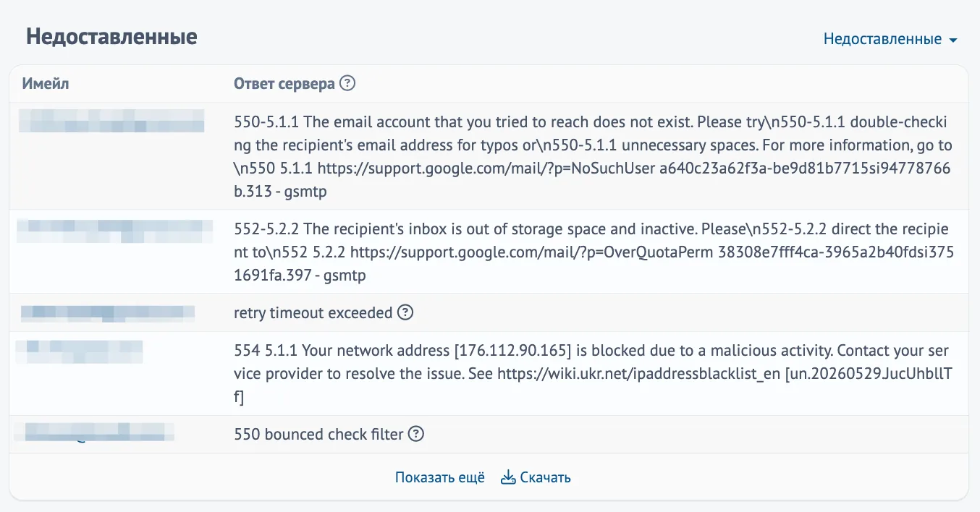Click the 'Недоставленные' section heading
This screenshot has width=980, height=512.
(x=112, y=37)
